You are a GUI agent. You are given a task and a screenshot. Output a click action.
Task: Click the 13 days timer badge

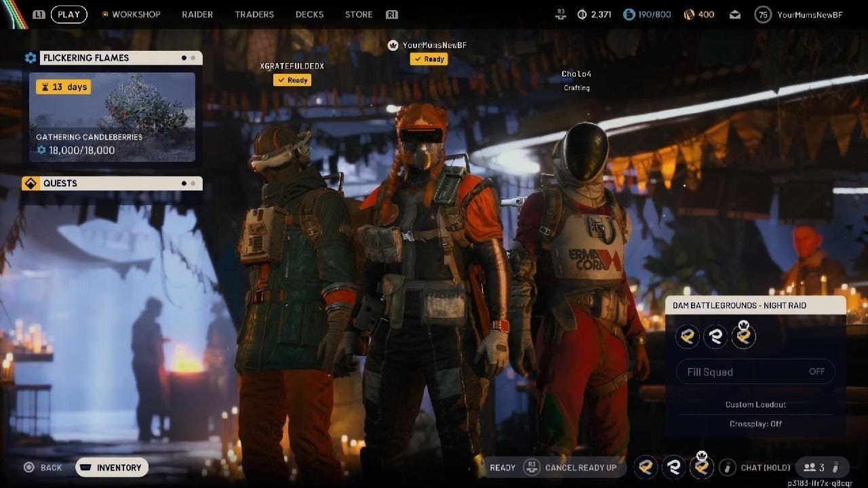63,87
